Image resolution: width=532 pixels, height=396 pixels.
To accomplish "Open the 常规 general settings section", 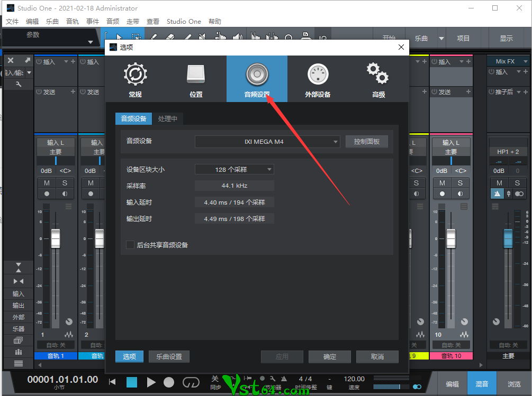I will pos(135,80).
